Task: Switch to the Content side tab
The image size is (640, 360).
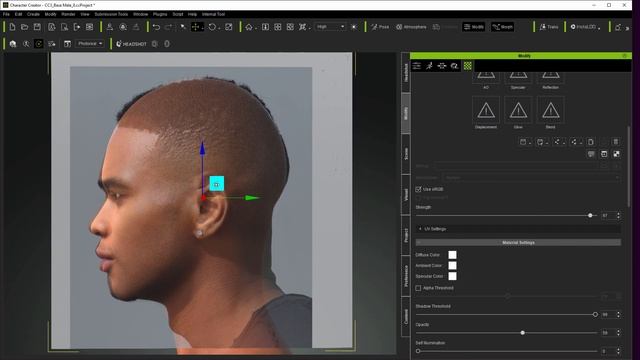Action: point(406,316)
